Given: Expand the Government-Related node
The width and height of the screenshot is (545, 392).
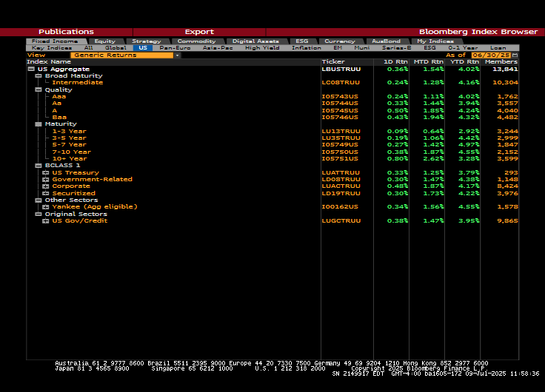Looking at the screenshot, I should 45,180.
